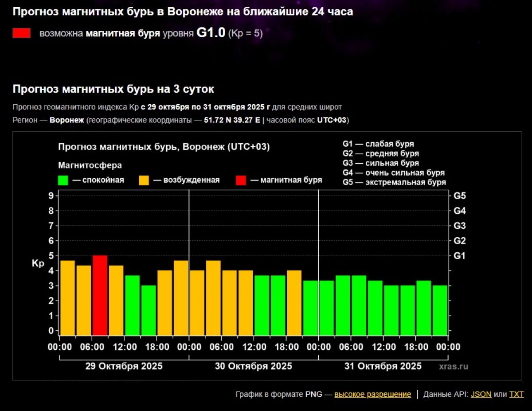Viewport: 532px width, 411px height.
Task: Click the xras.ru watermark on the chart
Action: pos(454,367)
